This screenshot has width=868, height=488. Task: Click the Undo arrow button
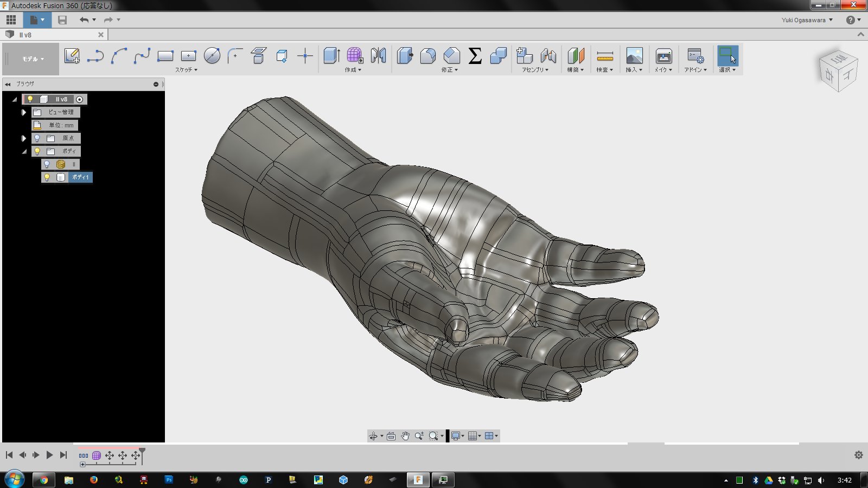coord(84,20)
